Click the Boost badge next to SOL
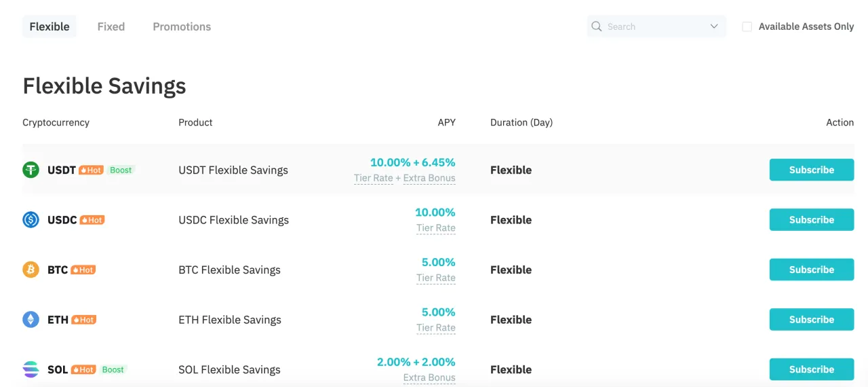The width and height of the screenshot is (868, 387). (x=113, y=370)
